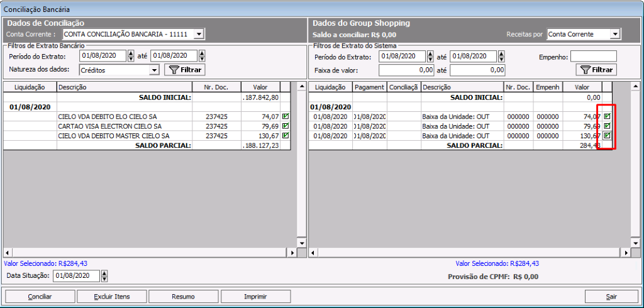644x308 pixels.
Task: Click the Empenh column header in system grid
Action: (548, 87)
